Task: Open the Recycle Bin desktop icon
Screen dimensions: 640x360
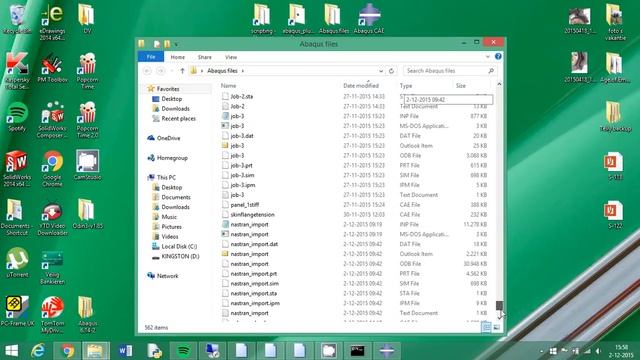Action: click(x=17, y=18)
